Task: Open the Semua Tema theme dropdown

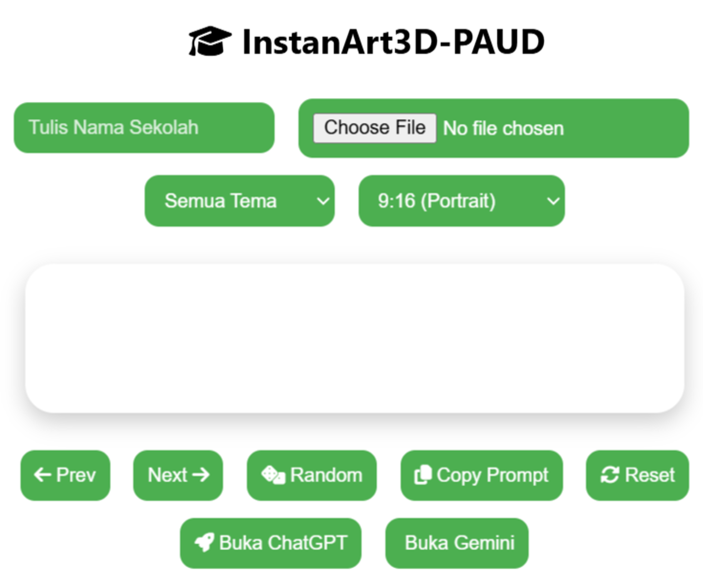Action: (x=239, y=201)
